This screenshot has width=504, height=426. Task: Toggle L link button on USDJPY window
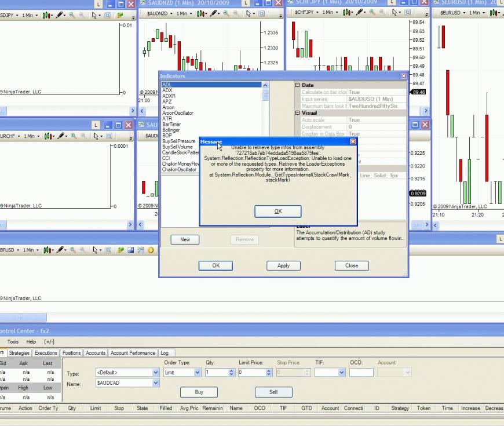98,4
